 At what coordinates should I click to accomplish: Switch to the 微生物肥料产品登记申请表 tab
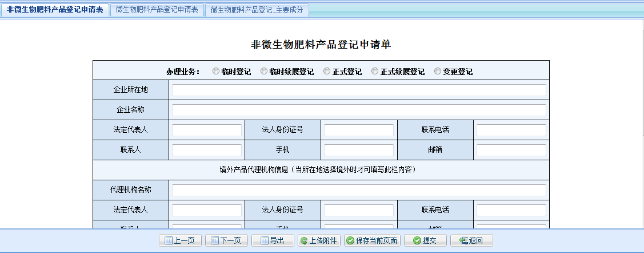pos(157,10)
